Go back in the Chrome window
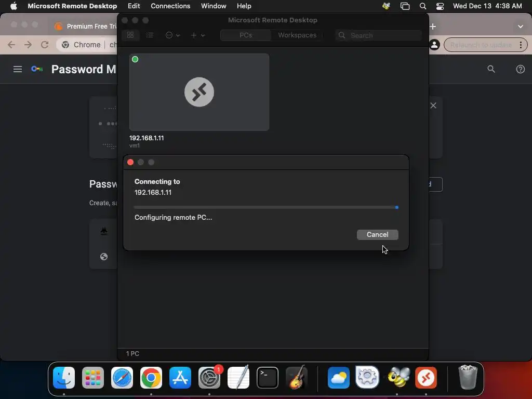 click(11, 45)
